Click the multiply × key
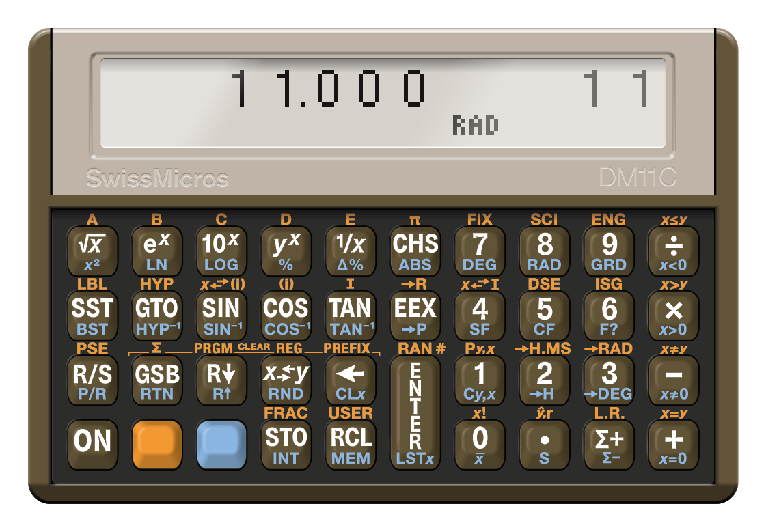The height and width of the screenshot is (532, 766). tap(673, 316)
